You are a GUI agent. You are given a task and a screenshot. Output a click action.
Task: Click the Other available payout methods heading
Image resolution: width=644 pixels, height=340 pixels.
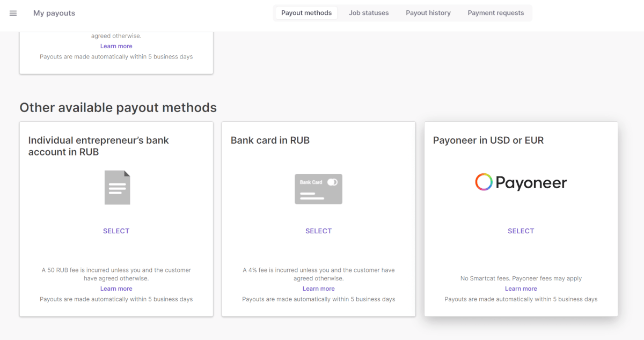pyautogui.click(x=118, y=108)
